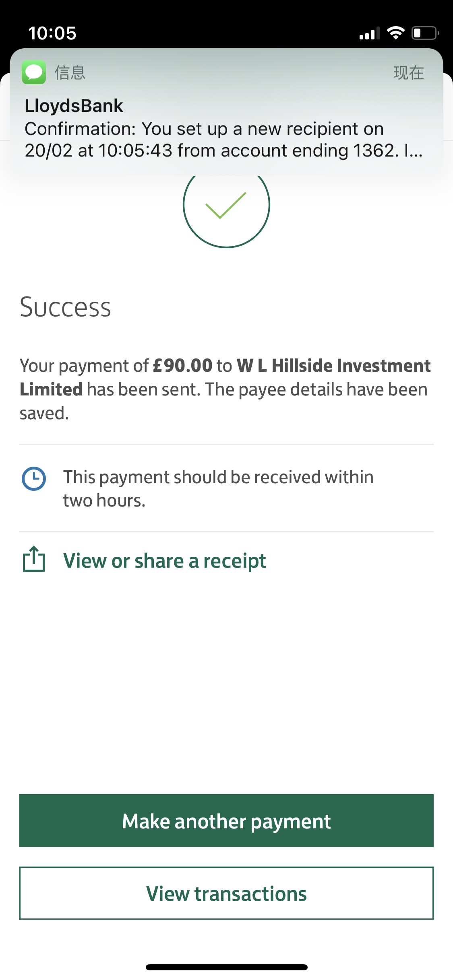
Task: Tap the 现在 notification timestamp
Action: (408, 73)
